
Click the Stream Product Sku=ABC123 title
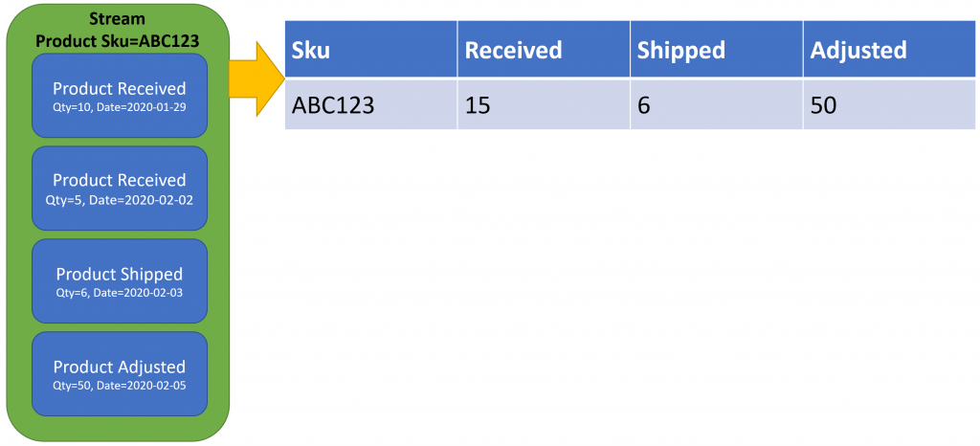[118, 29]
